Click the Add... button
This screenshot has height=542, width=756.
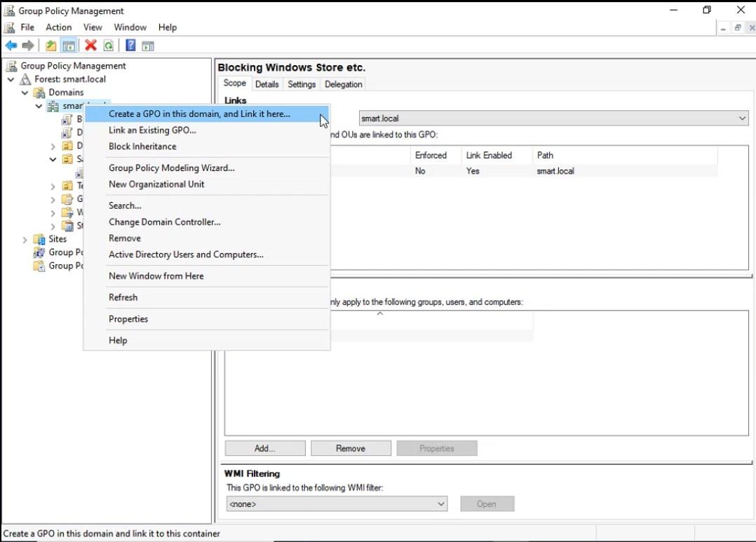(265, 448)
